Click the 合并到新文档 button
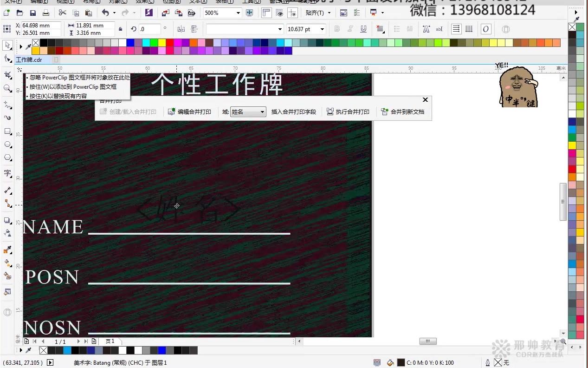588x368 pixels. [x=403, y=112]
